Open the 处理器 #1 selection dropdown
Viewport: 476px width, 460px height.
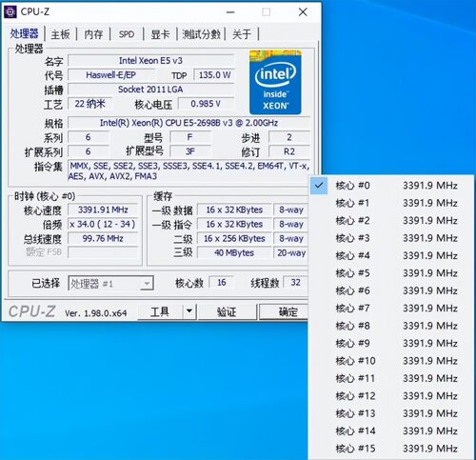tap(110, 283)
